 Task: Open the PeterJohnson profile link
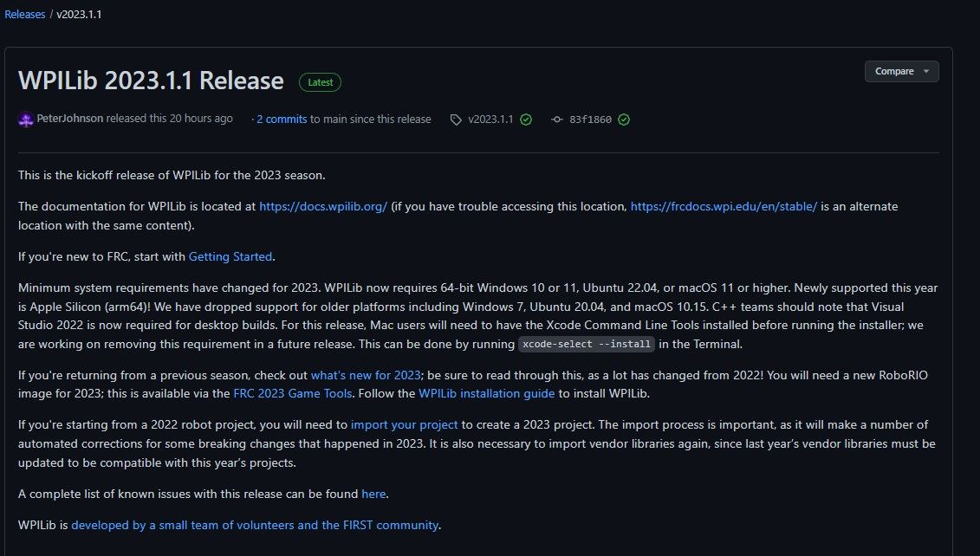pos(70,118)
